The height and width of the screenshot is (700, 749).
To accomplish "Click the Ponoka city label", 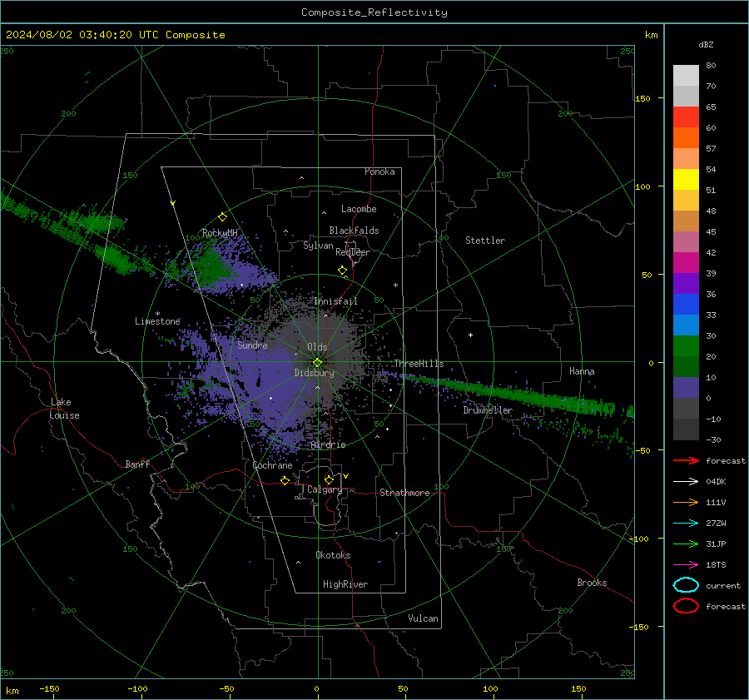I will (379, 171).
